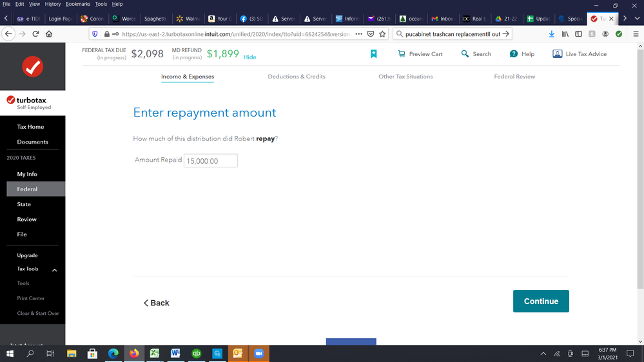Click Clear & Start Over
Screen dimensions: 644x362
click(38, 313)
